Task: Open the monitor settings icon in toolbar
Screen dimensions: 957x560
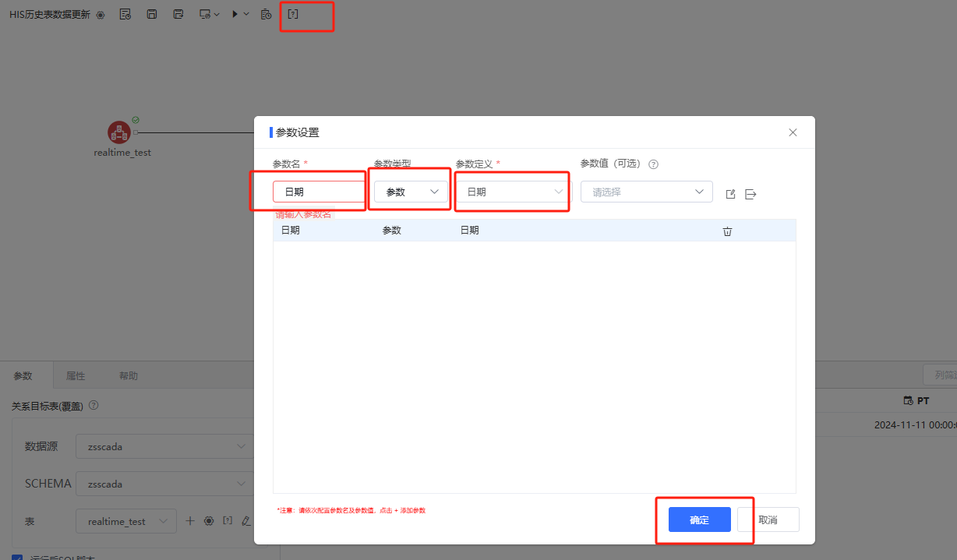Action: 205,14
